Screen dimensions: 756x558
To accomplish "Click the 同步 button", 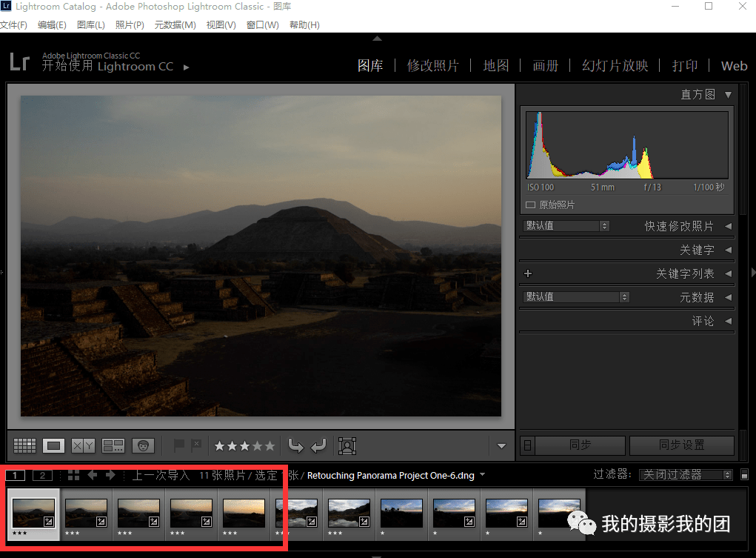I will (580, 445).
